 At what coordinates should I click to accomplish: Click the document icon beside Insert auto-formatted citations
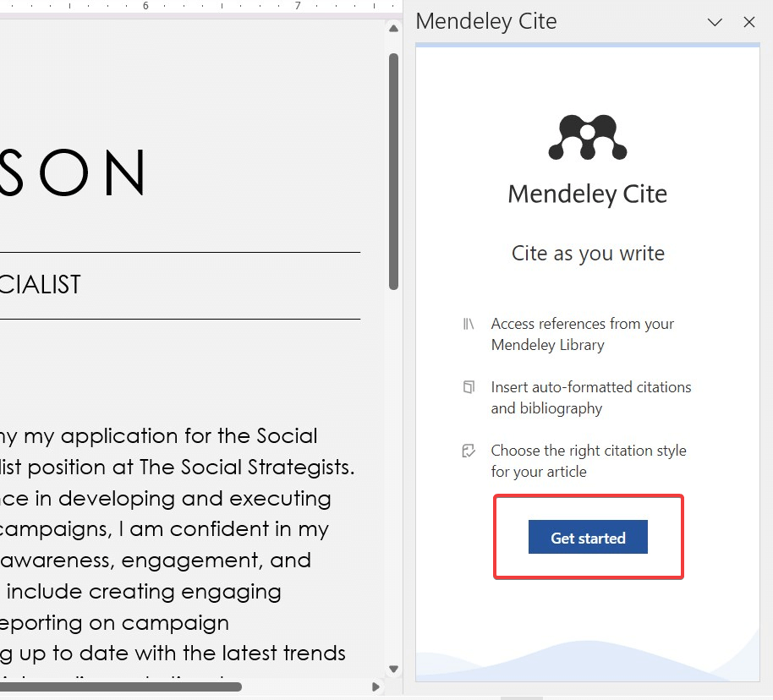click(469, 387)
